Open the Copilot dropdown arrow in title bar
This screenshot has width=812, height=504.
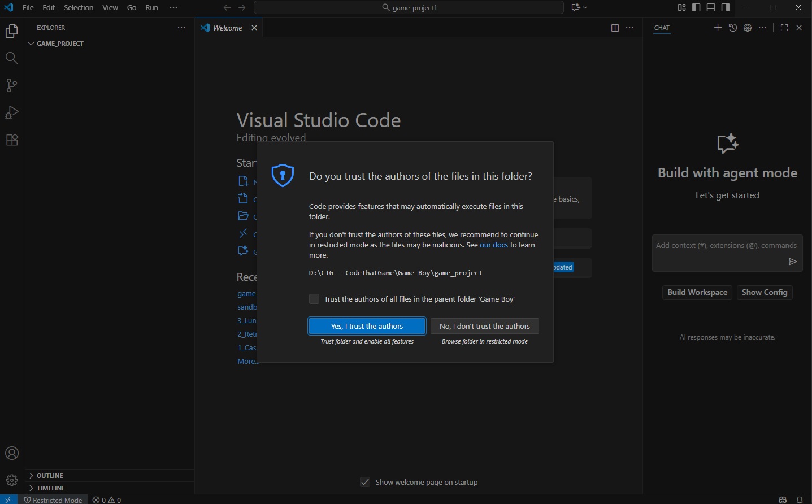tap(585, 8)
